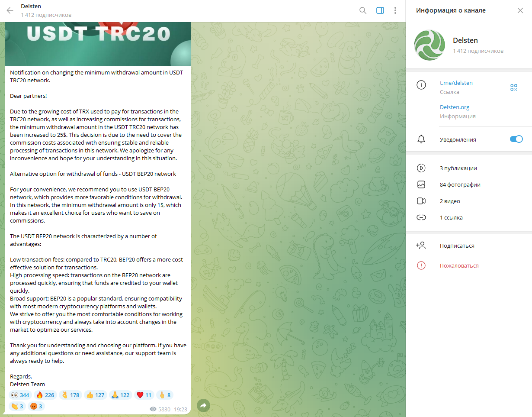Show the QR code for the channel link

tap(514, 87)
